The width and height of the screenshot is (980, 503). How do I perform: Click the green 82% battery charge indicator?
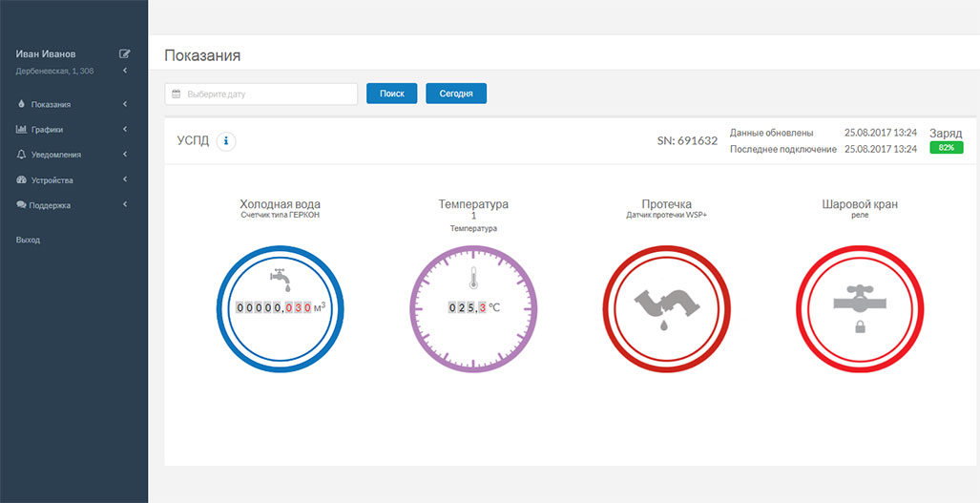click(946, 148)
